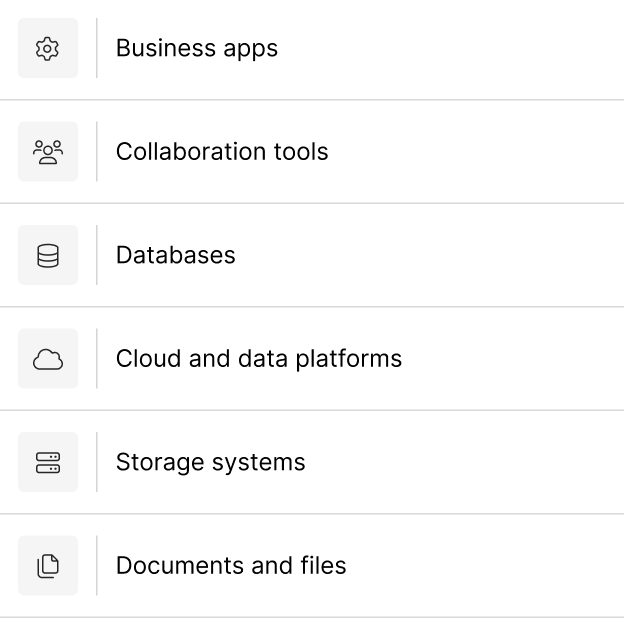Click the gear icon beside Business apps

48,48
